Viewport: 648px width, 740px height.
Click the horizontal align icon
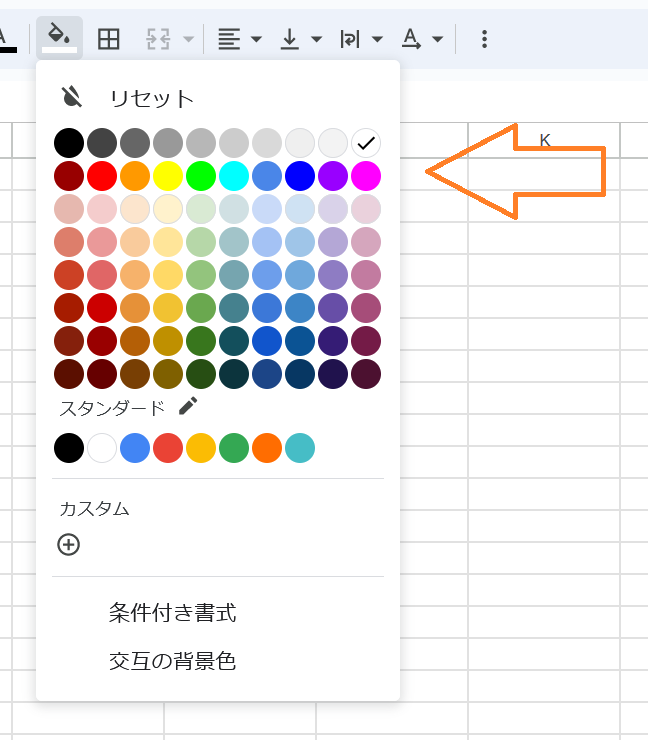pyautogui.click(x=229, y=39)
